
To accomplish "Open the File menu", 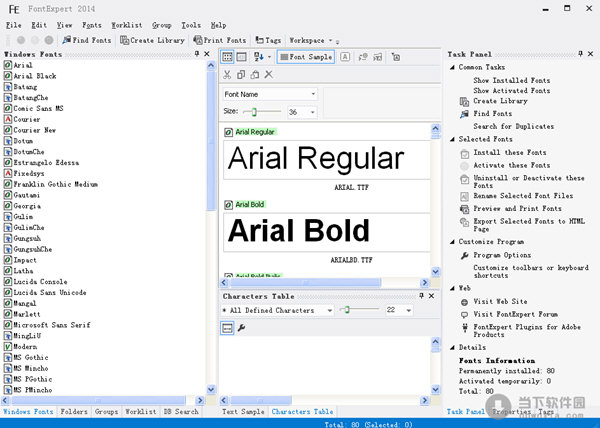I will pos(13,25).
